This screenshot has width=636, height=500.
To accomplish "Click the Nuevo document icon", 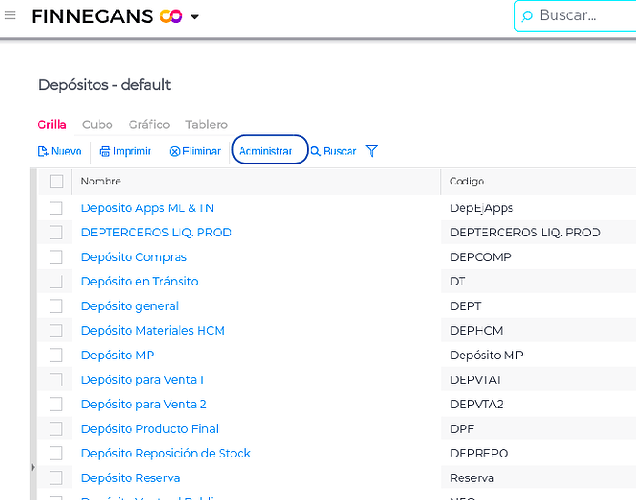I will (43, 151).
